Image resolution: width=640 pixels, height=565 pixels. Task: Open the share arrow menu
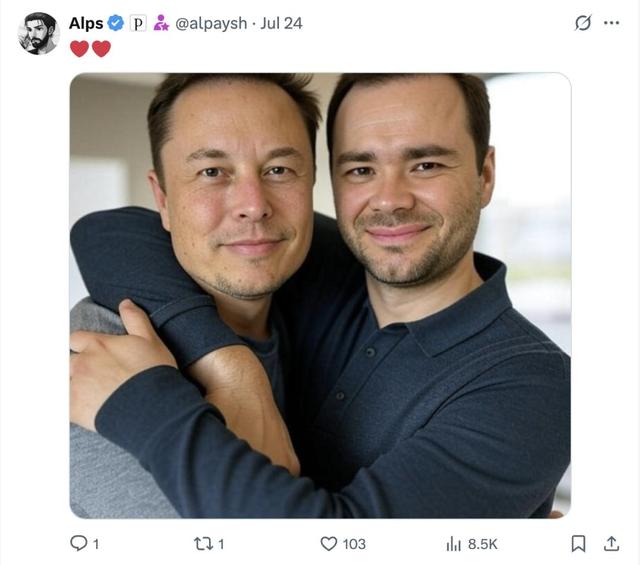point(611,543)
